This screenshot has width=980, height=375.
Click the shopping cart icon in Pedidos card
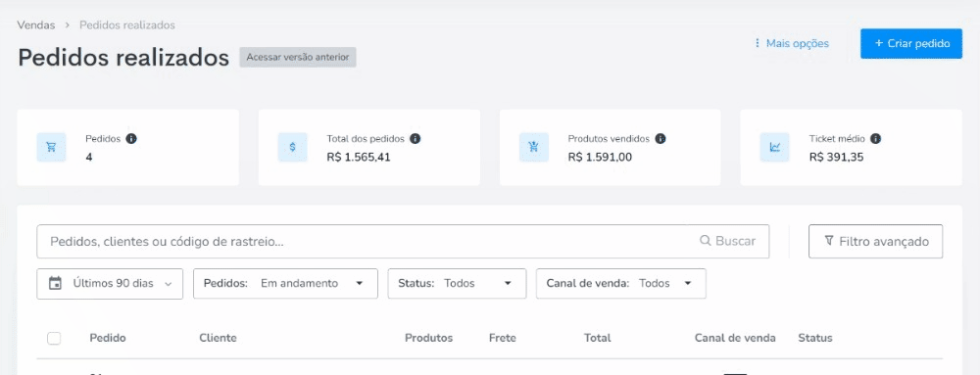click(x=51, y=147)
